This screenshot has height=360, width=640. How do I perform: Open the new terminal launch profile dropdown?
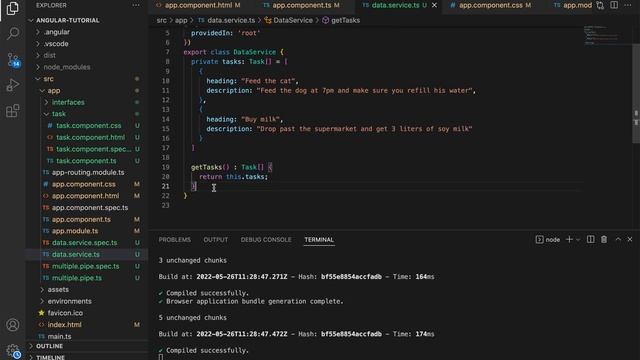pos(578,240)
